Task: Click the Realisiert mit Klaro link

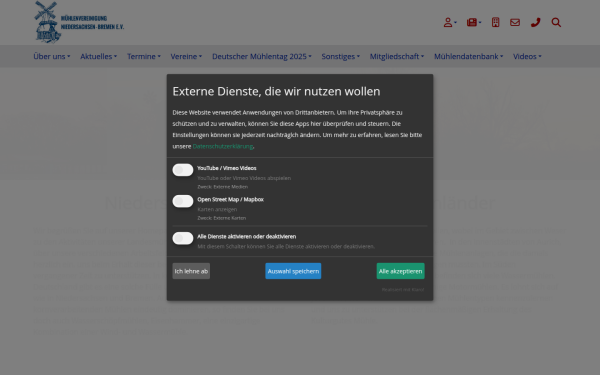Action: 403,290
